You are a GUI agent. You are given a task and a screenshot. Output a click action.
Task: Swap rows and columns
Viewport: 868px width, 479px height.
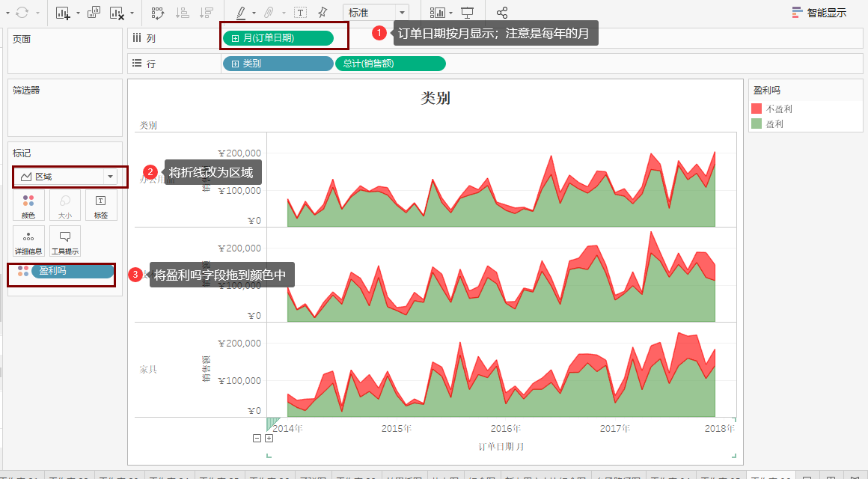158,13
